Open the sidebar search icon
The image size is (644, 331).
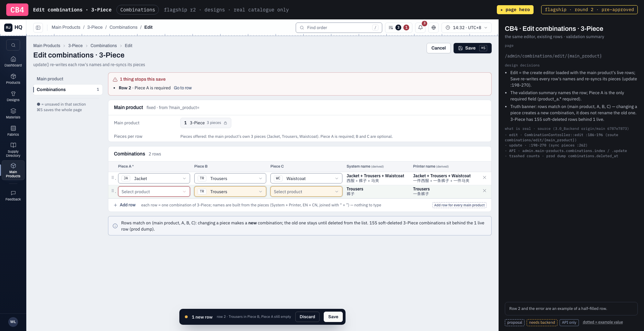coord(13,45)
